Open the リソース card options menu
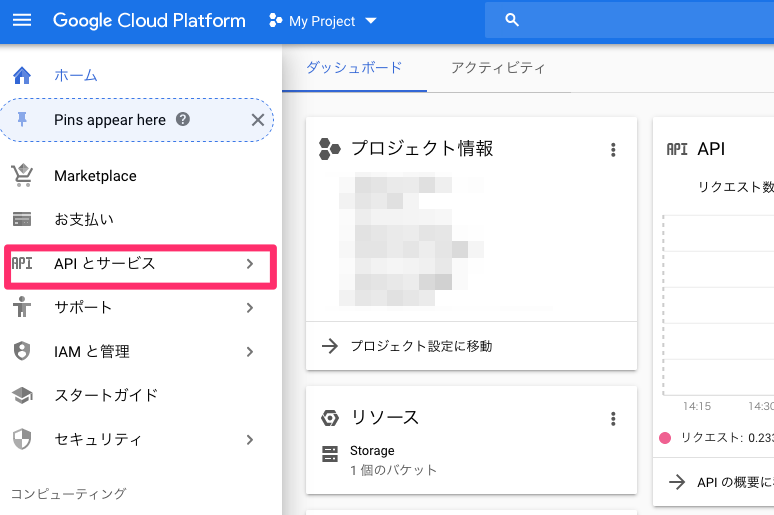774x515 pixels. [613, 419]
